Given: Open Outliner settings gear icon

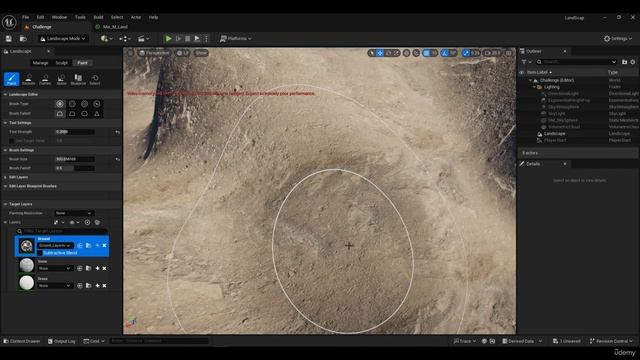Looking at the screenshot, I should (633, 62).
